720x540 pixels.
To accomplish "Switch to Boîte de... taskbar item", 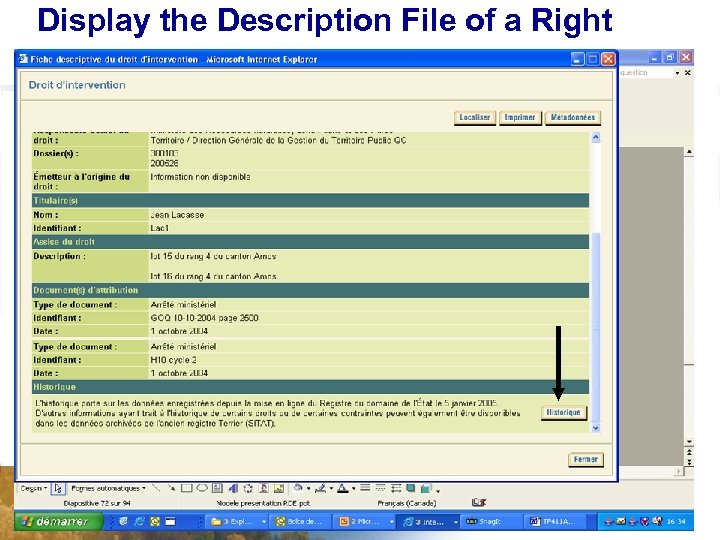I will coord(300,522).
